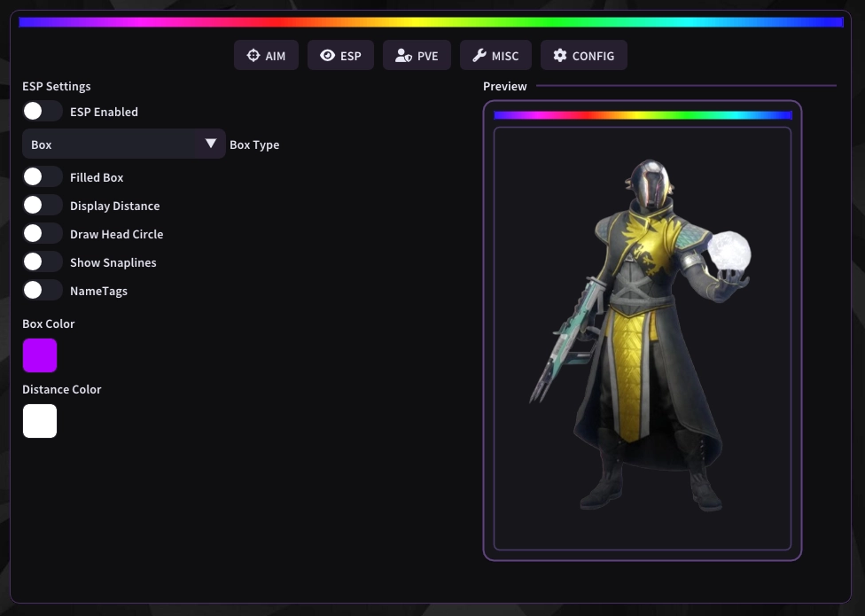Viewport: 865px width, 616px height.
Task: Turn on the Display Distance switch
Action: point(42,205)
